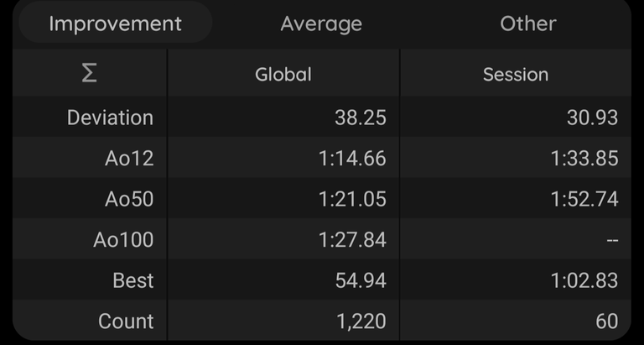Tap the Ao50 row label

point(129,199)
